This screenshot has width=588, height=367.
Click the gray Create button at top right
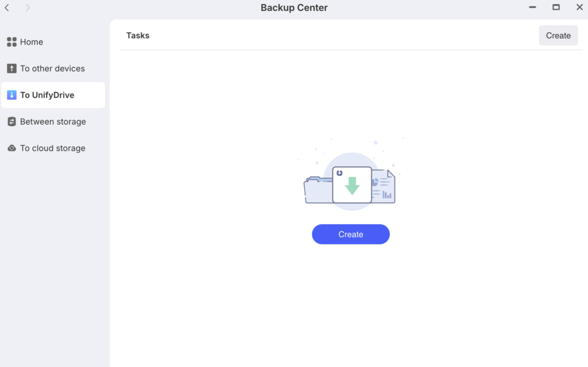point(558,36)
